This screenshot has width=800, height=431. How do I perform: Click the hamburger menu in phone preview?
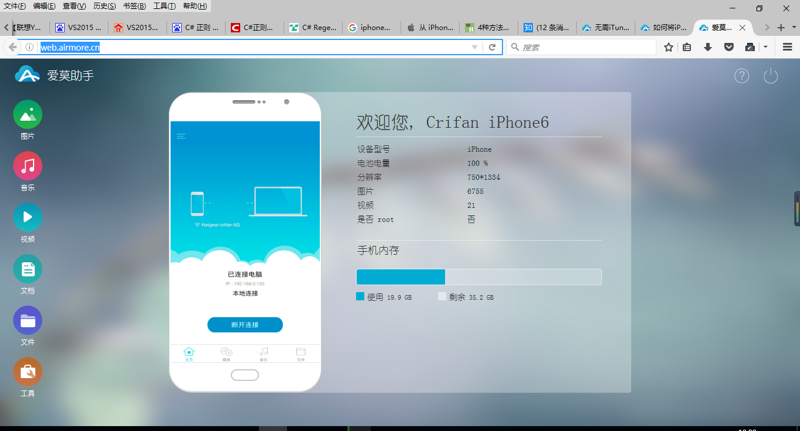181,136
